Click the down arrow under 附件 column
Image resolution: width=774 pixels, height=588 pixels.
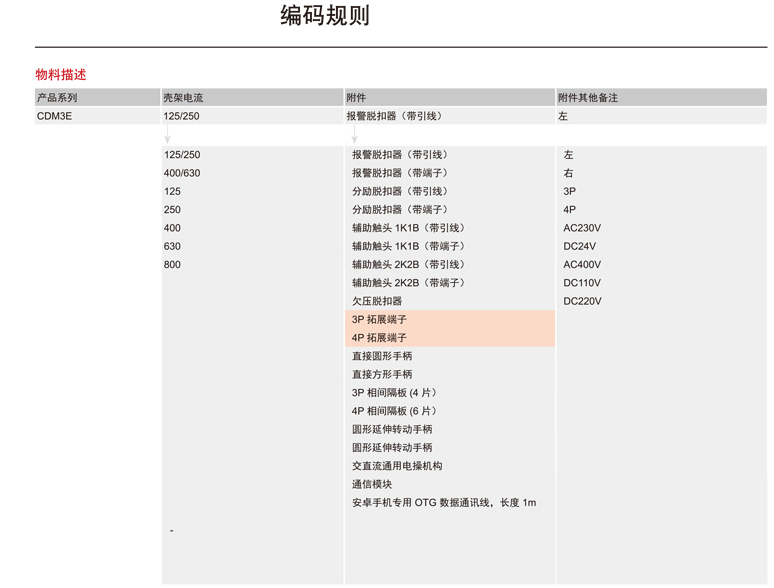353,136
